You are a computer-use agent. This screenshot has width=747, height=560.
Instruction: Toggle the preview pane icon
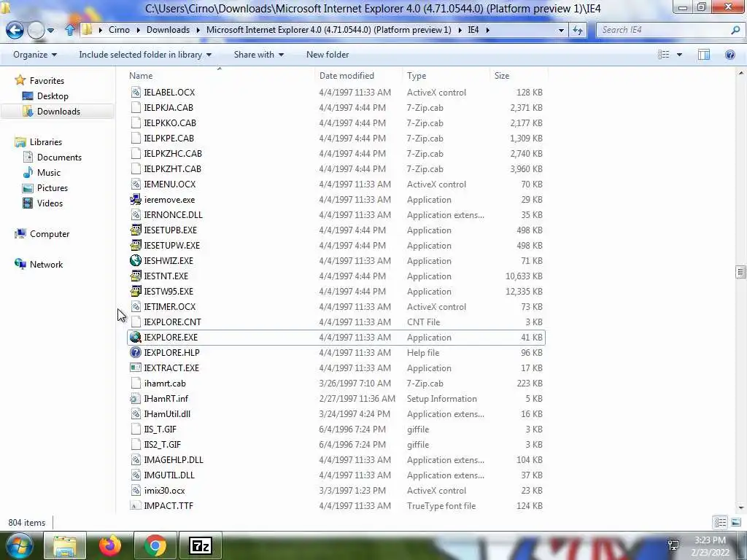click(x=704, y=55)
